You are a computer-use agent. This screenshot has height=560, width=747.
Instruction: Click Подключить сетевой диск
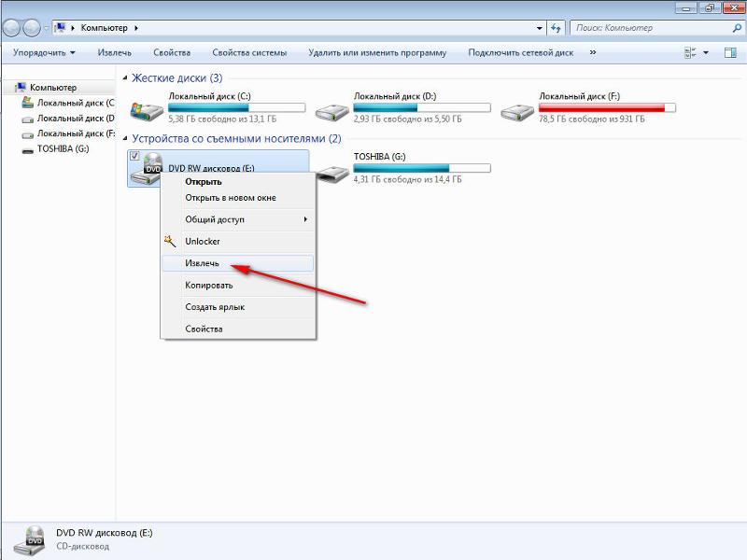pos(521,52)
